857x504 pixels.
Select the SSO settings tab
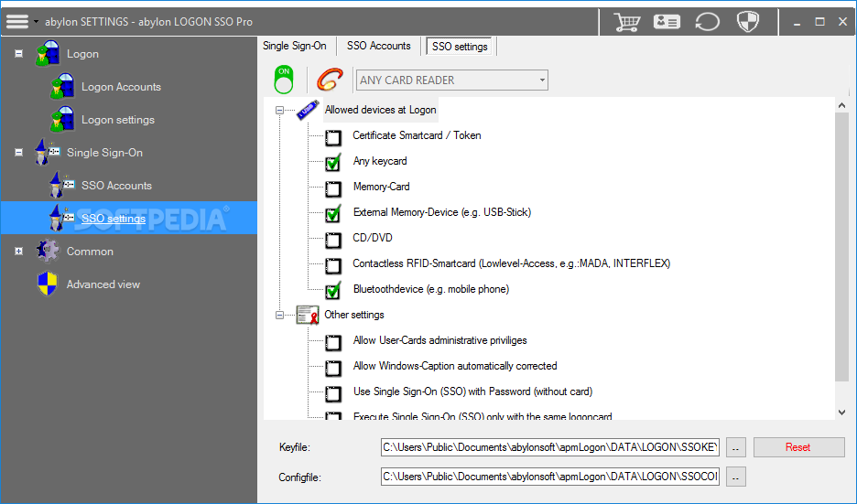coord(460,47)
